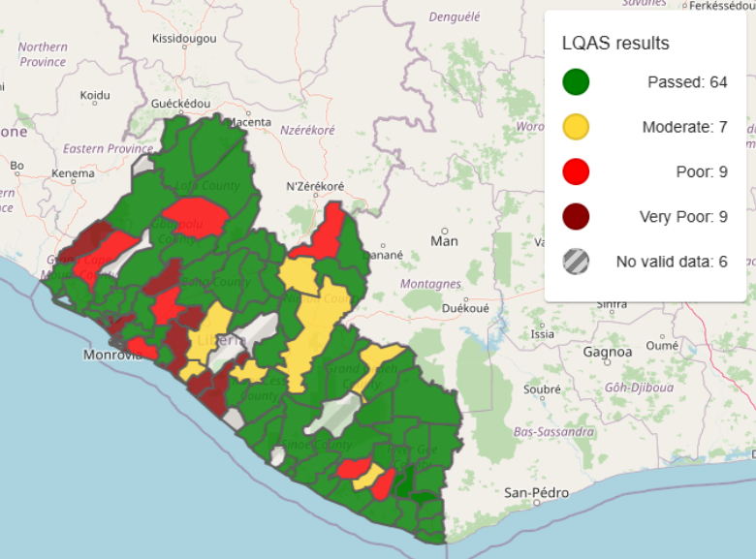The width and height of the screenshot is (756, 559).
Task: Click the Denguélé region label
Action: tap(454, 16)
